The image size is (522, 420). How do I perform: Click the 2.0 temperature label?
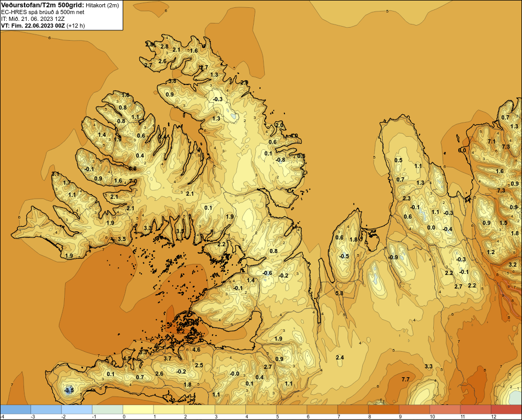[x=280, y=125]
